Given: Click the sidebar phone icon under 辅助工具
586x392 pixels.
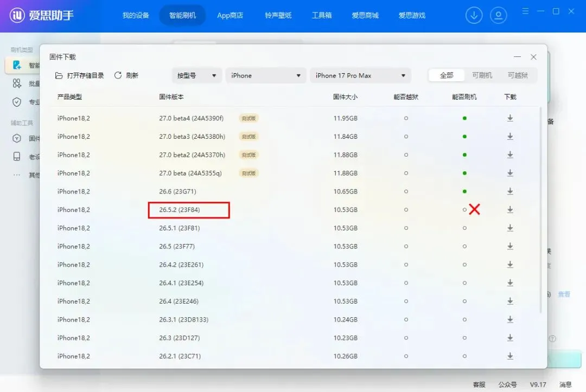Looking at the screenshot, I should pos(17,157).
